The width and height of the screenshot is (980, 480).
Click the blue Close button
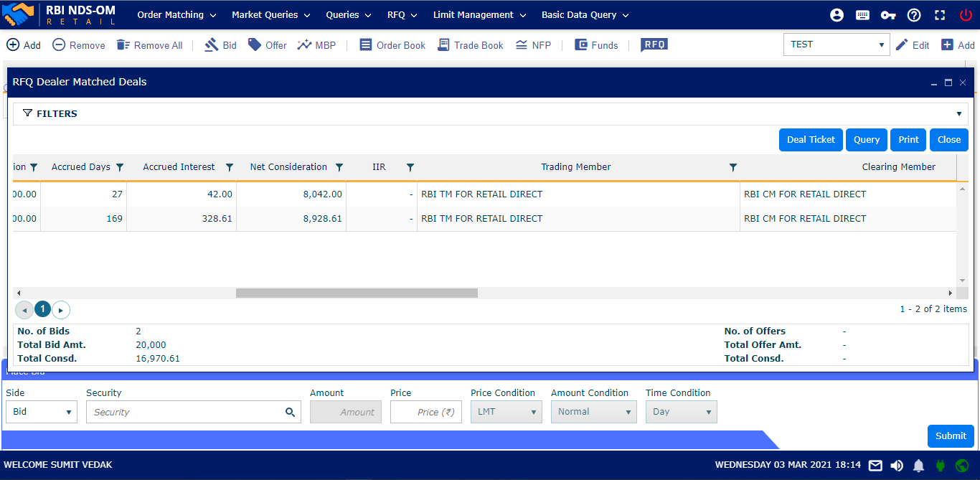[x=949, y=140]
